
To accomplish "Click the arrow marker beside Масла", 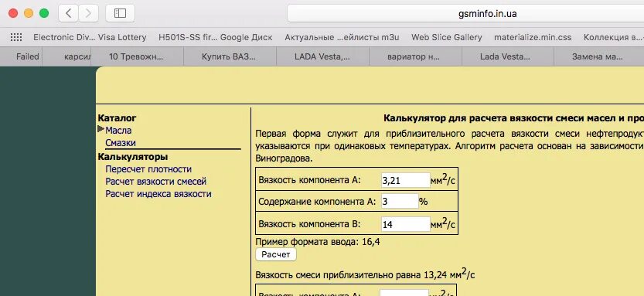I will click(x=101, y=129).
